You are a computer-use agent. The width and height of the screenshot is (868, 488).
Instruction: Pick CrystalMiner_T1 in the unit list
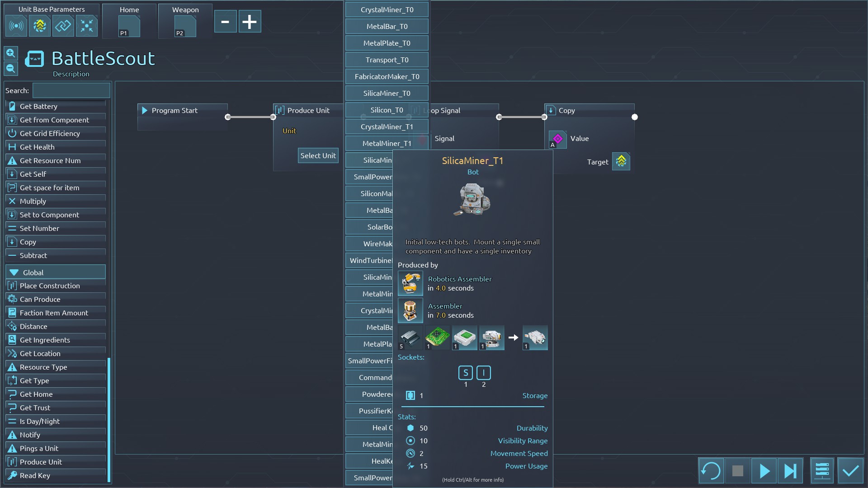click(387, 127)
